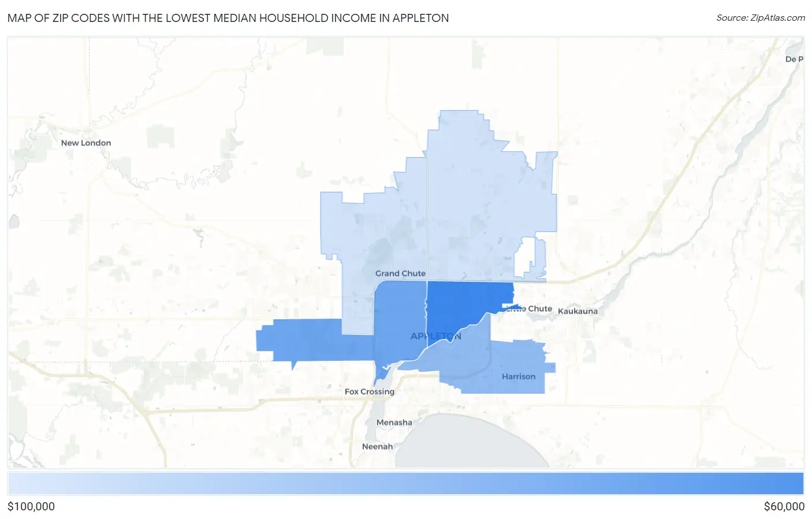
Task: Click the $100,000 legend value
Action: coord(31,506)
